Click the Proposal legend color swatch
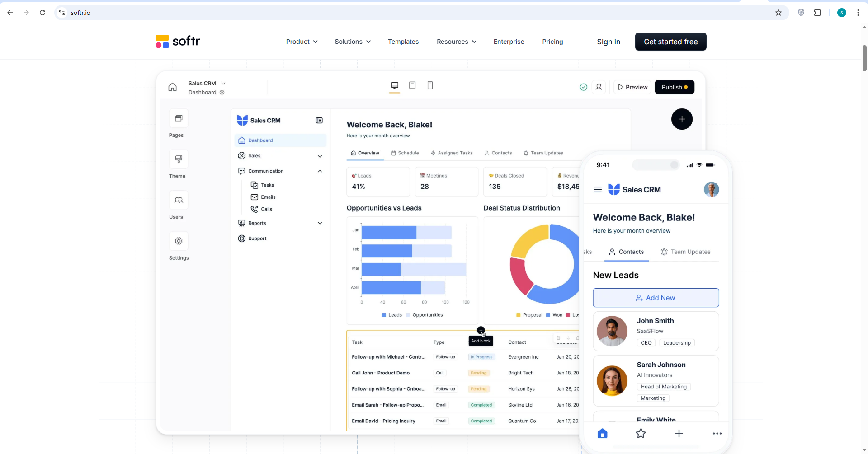 pos(518,315)
